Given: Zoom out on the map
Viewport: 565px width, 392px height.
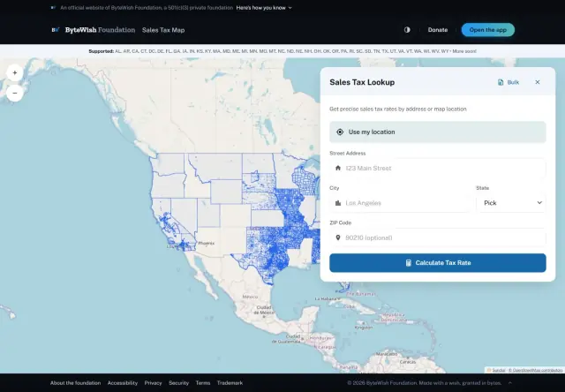Looking at the screenshot, I should tap(15, 93).
